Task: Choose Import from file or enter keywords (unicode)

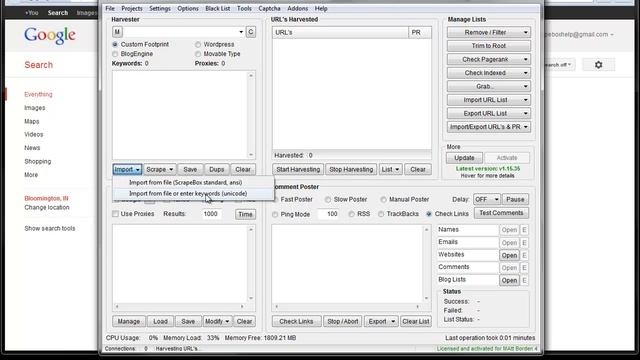Action: coord(193,193)
